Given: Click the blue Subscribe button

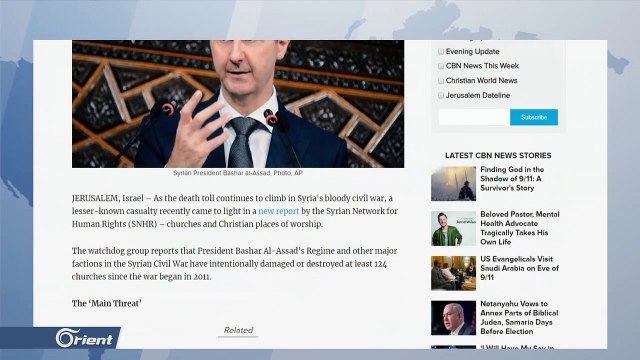Looking at the screenshot, I should point(534,117).
